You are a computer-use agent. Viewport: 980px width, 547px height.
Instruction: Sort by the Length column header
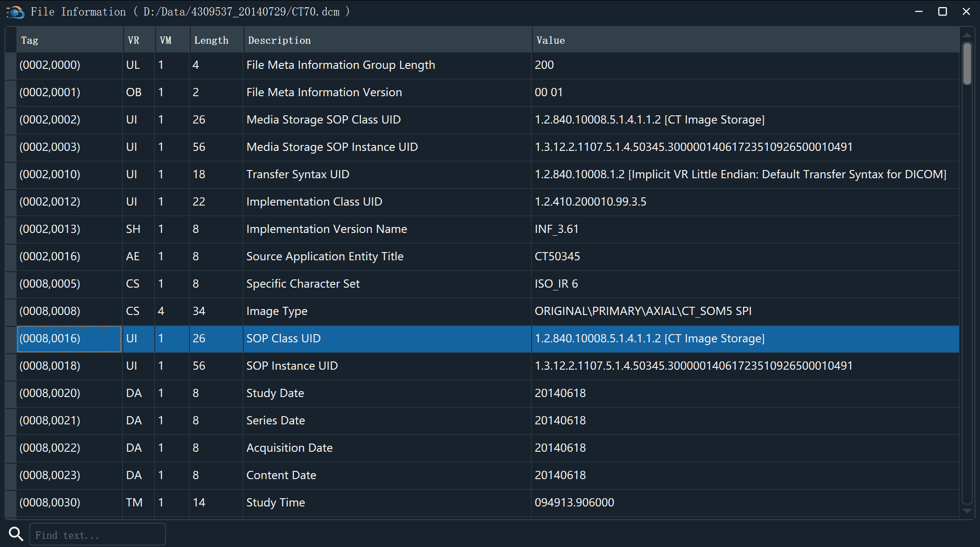click(x=216, y=40)
